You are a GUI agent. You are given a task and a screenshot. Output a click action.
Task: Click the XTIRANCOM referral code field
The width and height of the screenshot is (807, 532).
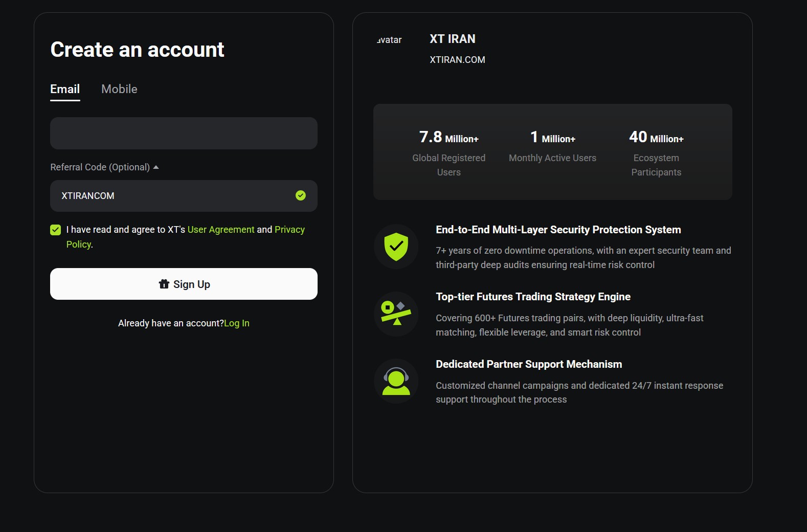pos(184,196)
